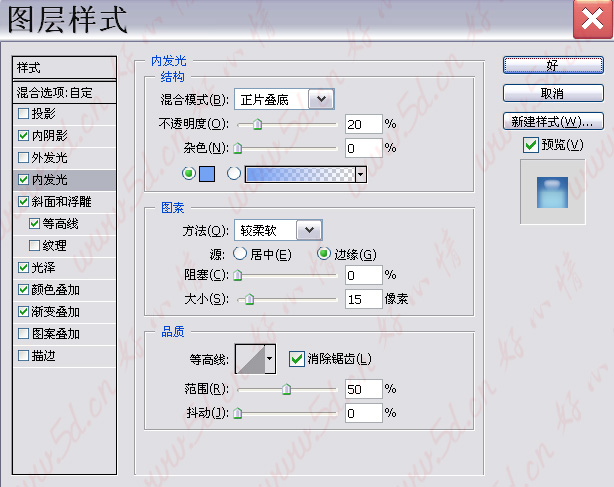Click the style preview thumbnail
Viewport: 614px width, 487px height.
click(553, 192)
